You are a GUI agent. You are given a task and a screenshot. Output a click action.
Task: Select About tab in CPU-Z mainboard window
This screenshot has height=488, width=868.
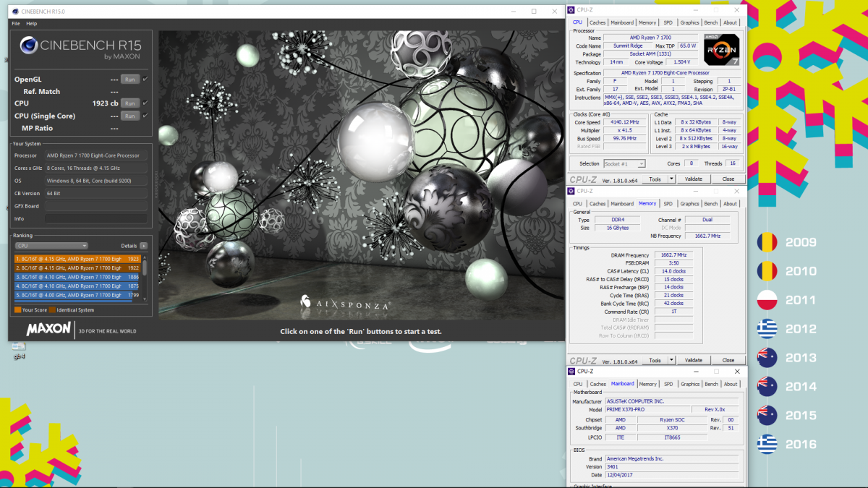point(731,384)
